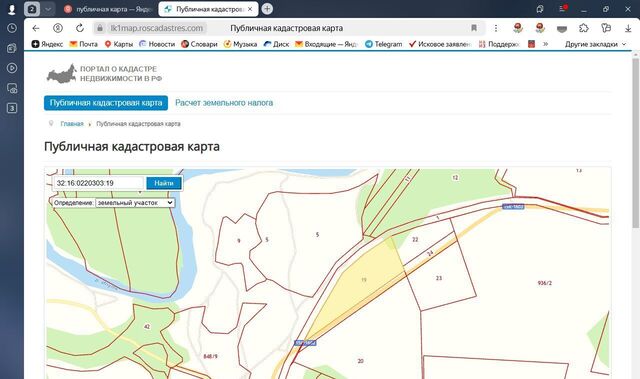Open the browser menu with notification dot

(x=562, y=9)
